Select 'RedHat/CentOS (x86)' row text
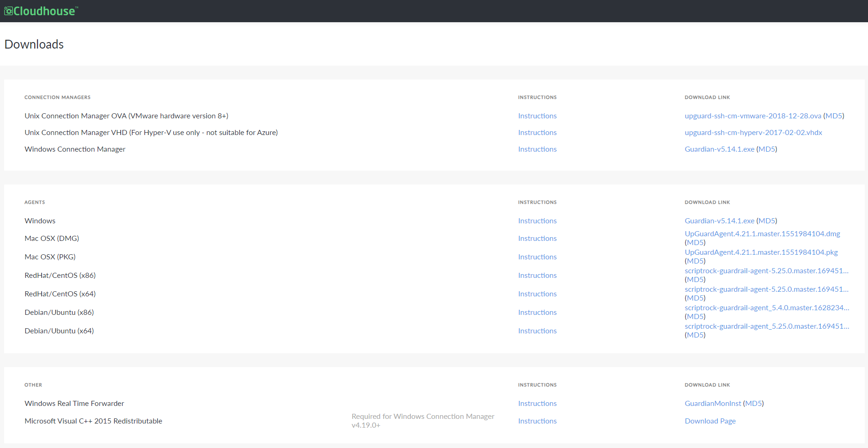 click(60, 276)
